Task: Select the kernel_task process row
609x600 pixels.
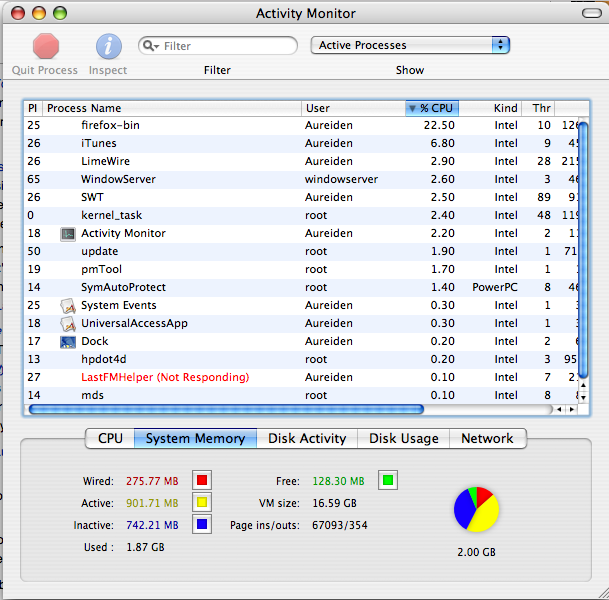Action: tap(301, 215)
